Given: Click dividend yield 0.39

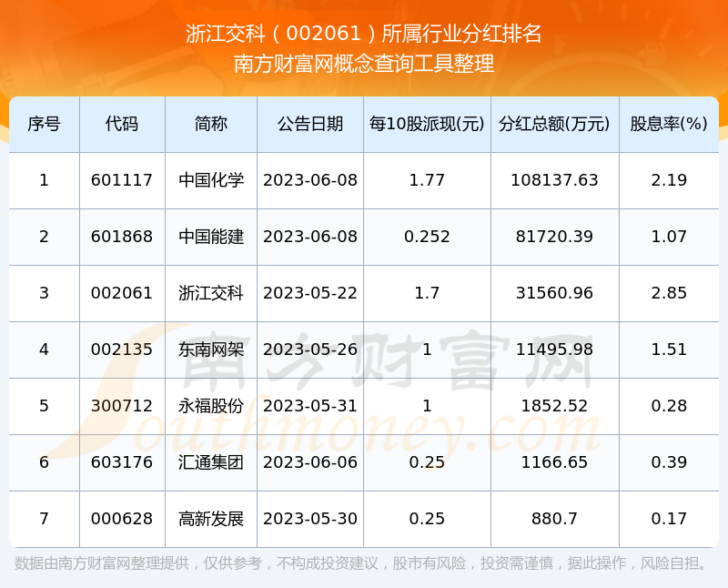Looking at the screenshot, I should (x=669, y=462).
